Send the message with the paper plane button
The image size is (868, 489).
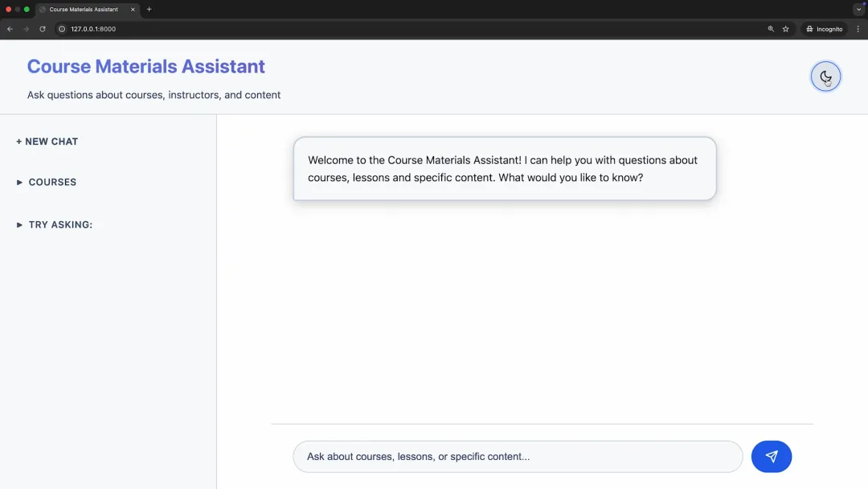771,456
